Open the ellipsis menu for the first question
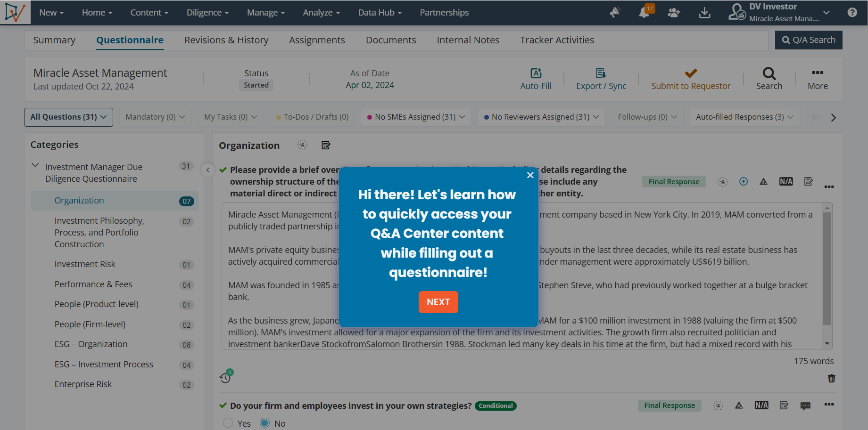868x430 pixels. (829, 187)
